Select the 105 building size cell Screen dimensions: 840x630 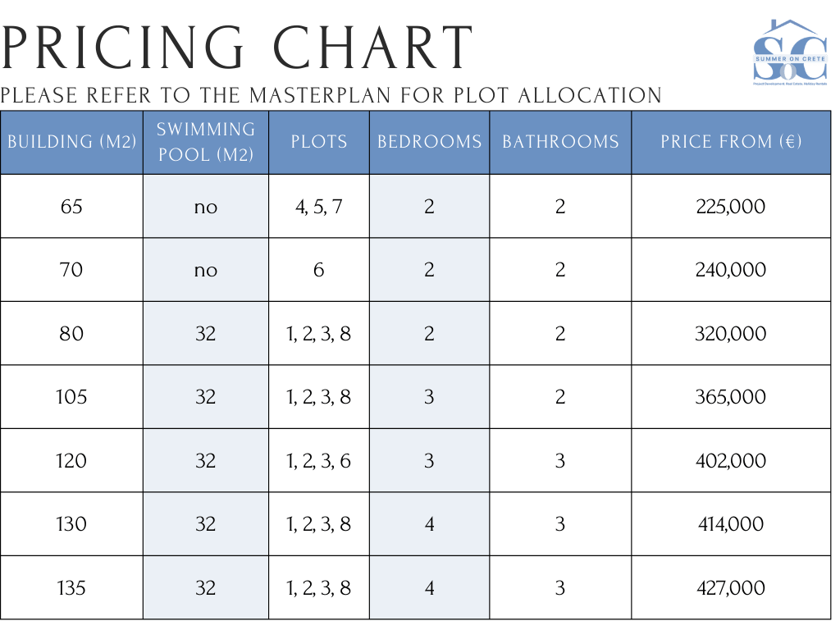click(x=71, y=397)
